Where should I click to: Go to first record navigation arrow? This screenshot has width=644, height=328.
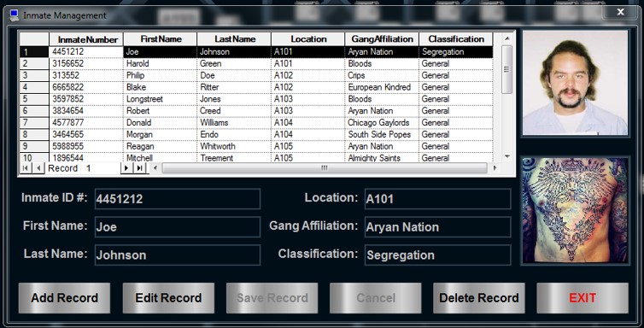pyautogui.click(x=26, y=168)
